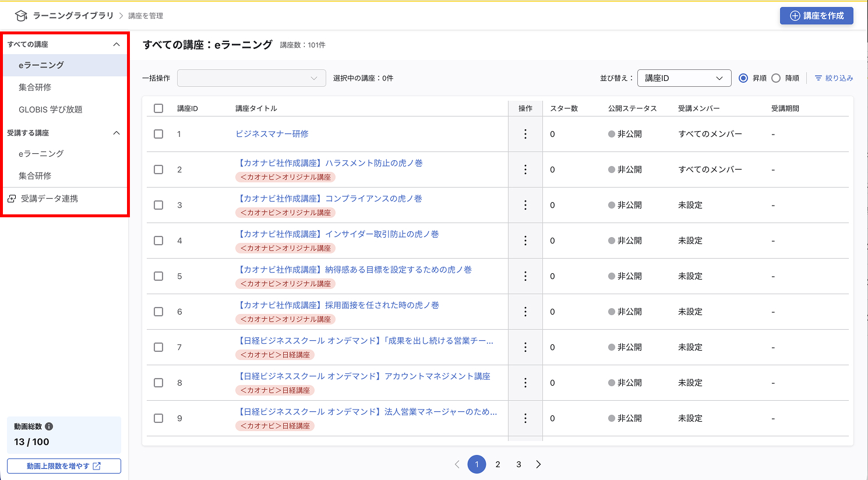The height and width of the screenshot is (480, 868).
Task: Go to page 3
Action: (x=518, y=464)
